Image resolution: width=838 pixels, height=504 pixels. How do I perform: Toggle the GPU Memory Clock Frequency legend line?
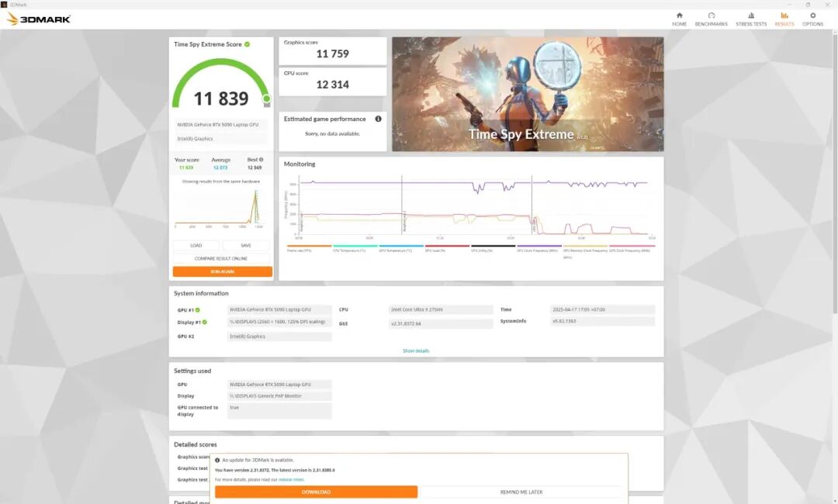coord(585,250)
